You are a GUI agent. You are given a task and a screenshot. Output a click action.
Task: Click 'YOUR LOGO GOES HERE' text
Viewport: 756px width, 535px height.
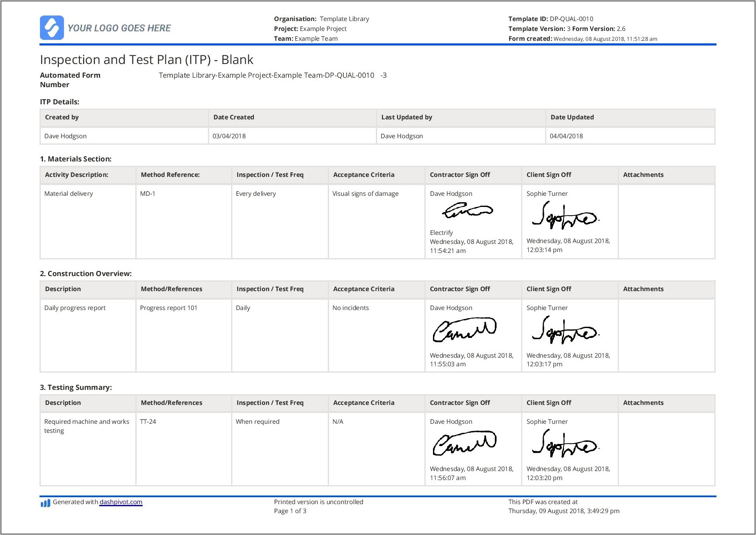point(119,28)
